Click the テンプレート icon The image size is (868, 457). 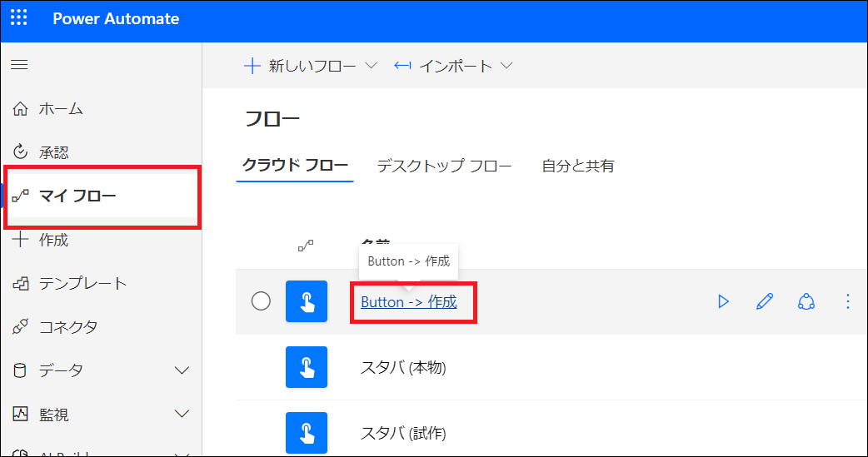tap(21, 283)
